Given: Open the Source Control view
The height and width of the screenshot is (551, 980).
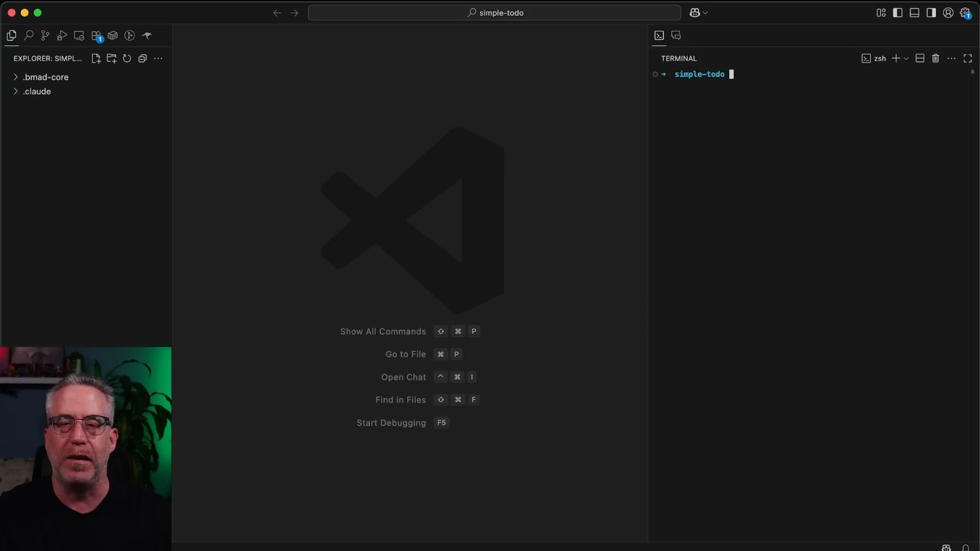Looking at the screenshot, I should 45,36.
